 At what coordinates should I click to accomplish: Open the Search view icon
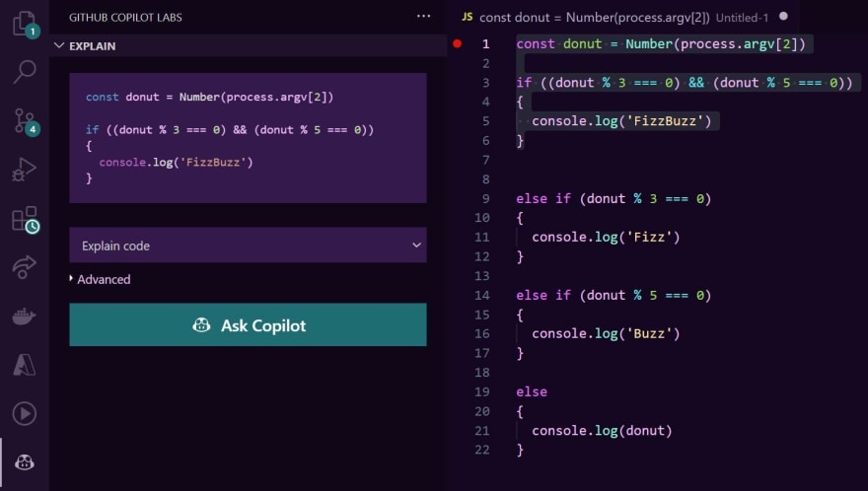[x=25, y=71]
